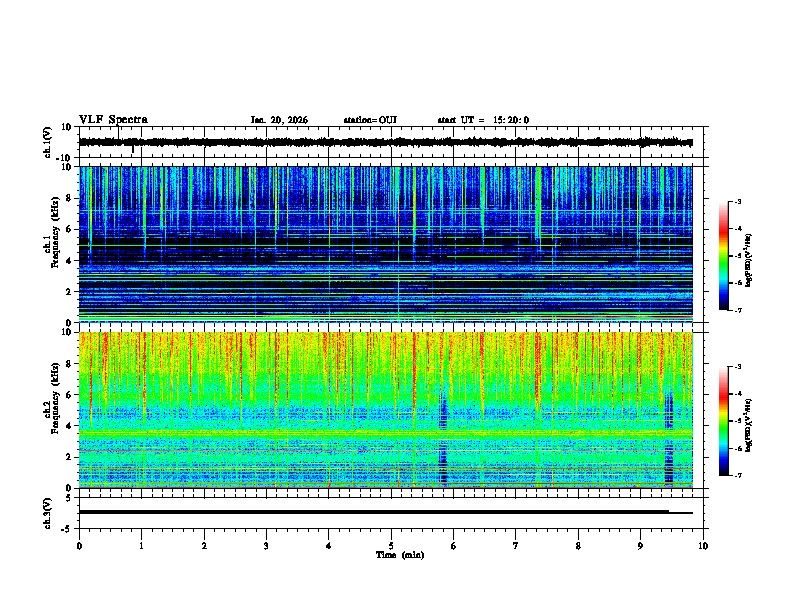This screenshot has height=612, width=792.
Task: Click time axis tick label "7"
Action: (x=516, y=546)
